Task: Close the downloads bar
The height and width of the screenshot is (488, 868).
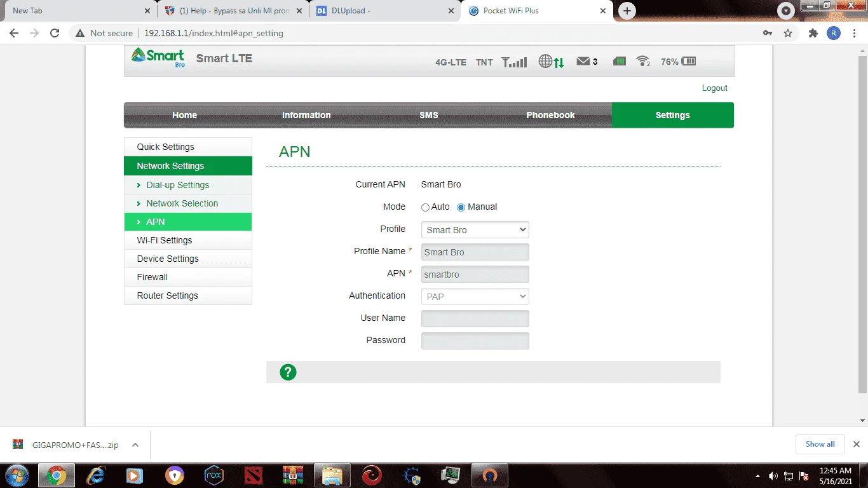Action: (x=856, y=444)
